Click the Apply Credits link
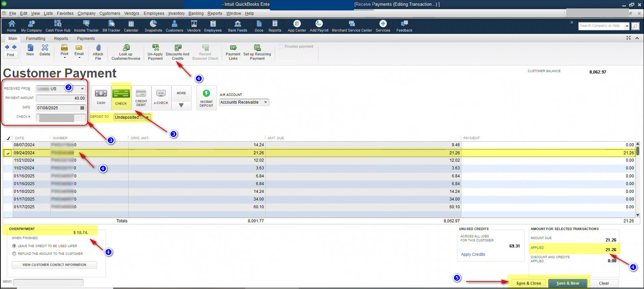The width and height of the screenshot is (644, 289). 473,254
